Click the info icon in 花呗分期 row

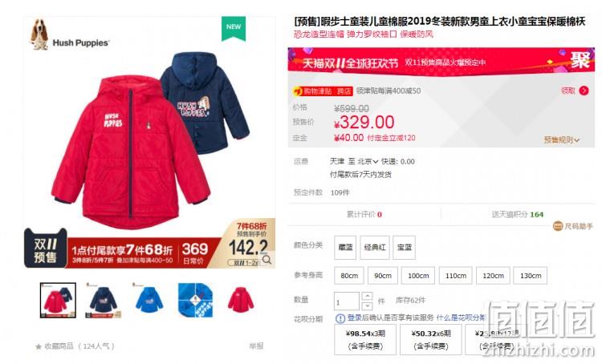click(x=340, y=318)
